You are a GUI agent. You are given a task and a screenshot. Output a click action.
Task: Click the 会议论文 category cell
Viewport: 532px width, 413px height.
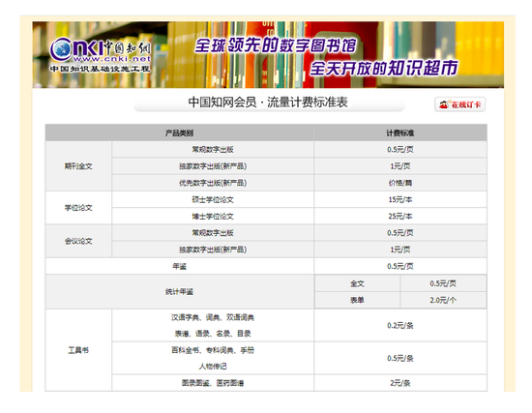pyautogui.click(x=78, y=241)
